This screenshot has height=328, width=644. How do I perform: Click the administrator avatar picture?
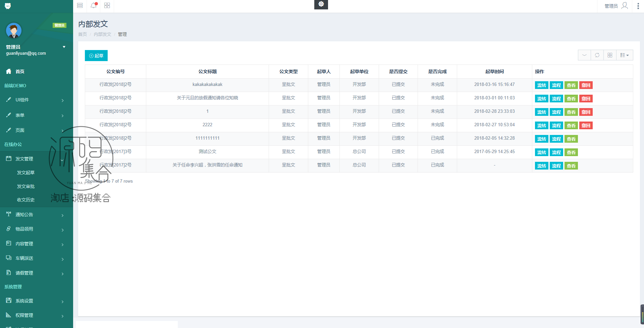tap(14, 31)
